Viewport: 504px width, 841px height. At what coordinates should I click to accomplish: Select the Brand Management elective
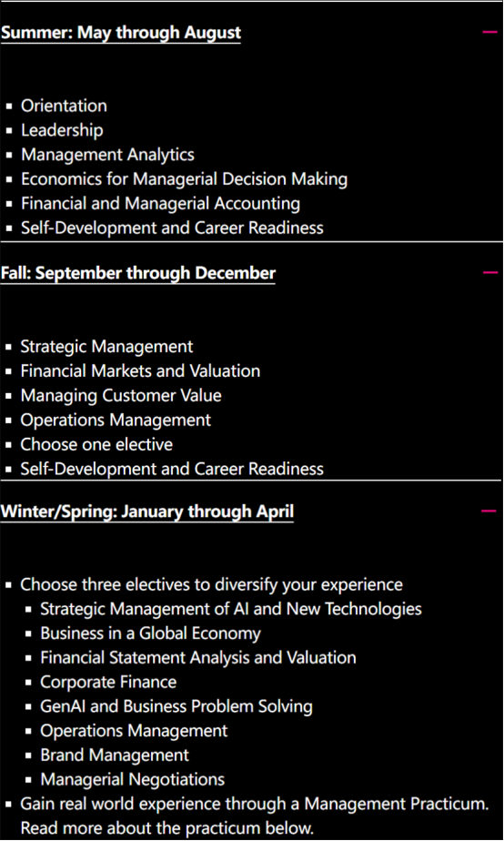115,755
